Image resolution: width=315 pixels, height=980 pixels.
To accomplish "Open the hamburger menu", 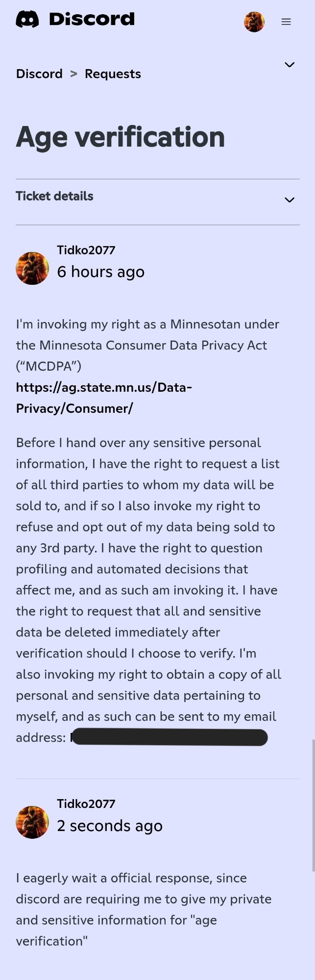I will (x=286, y=22).
